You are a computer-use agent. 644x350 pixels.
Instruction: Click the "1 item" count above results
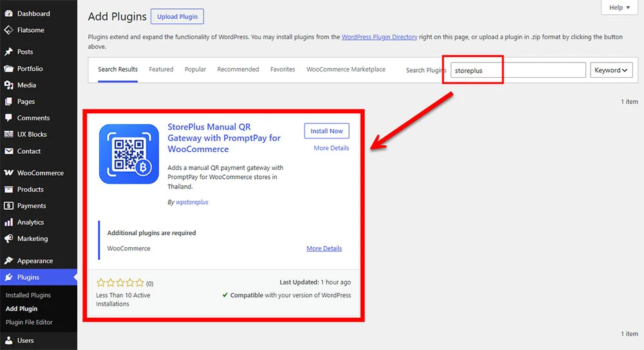coord(629,102)
